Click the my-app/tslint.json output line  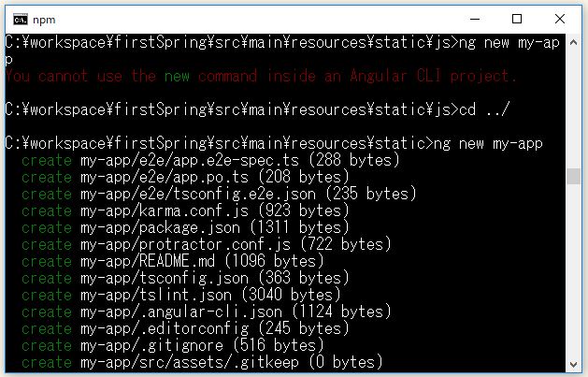[x=181, y=295]
